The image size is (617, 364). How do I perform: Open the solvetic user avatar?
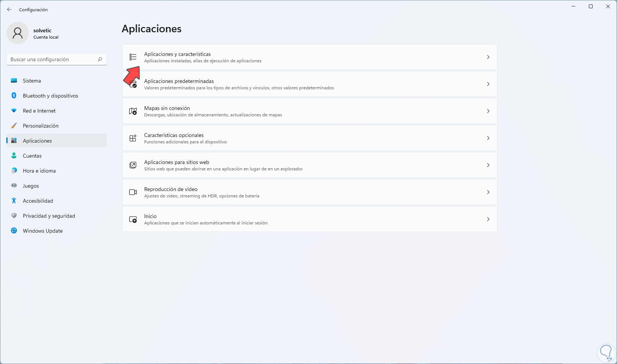click(18, 33)
